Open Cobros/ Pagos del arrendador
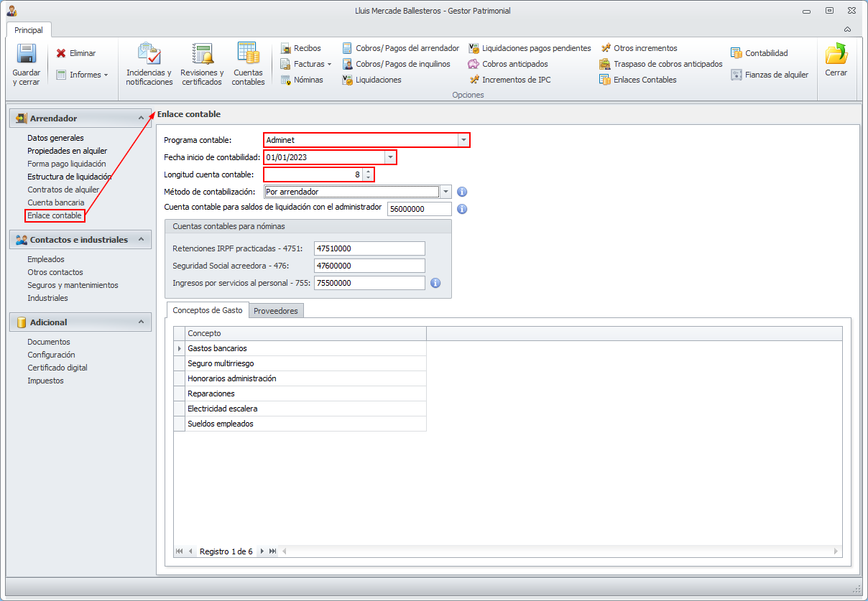The width and height of the screenshot is (868, 601). pos(401,48)
